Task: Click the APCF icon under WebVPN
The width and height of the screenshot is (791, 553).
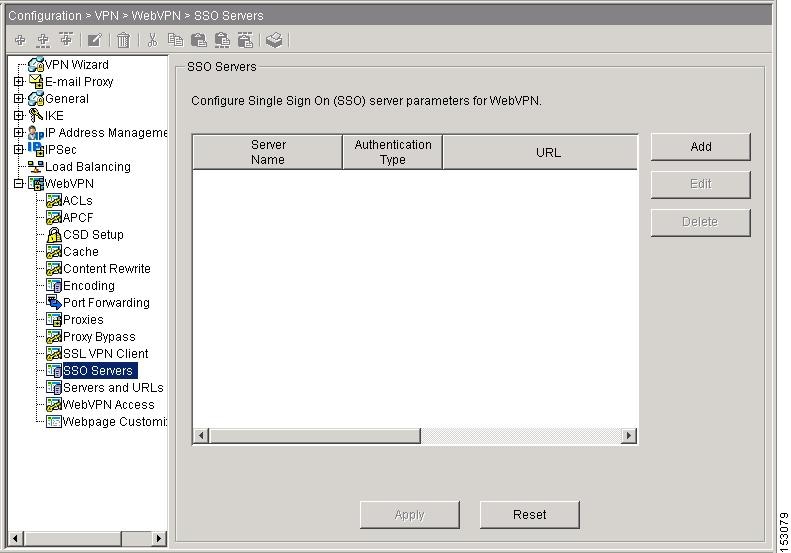Action: click(53, 217)
